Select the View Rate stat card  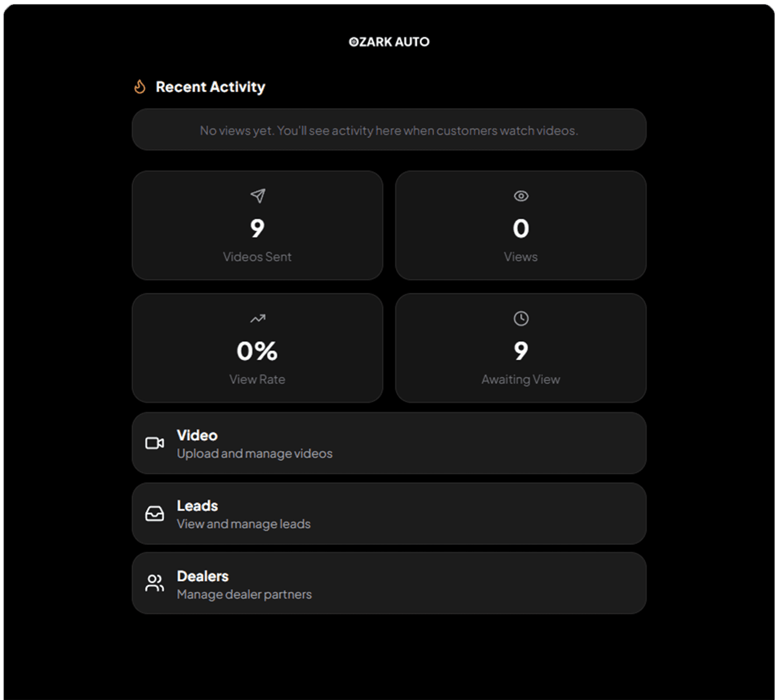click(x=258, y=348)
